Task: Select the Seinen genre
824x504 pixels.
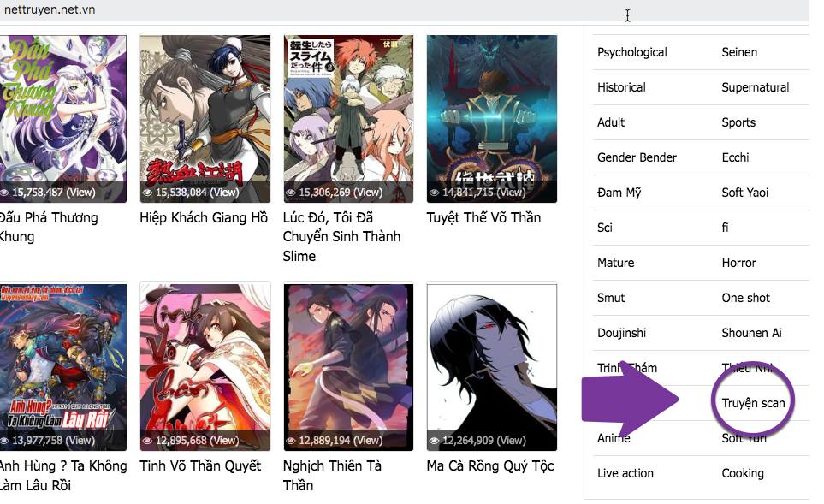Action: 739,52
